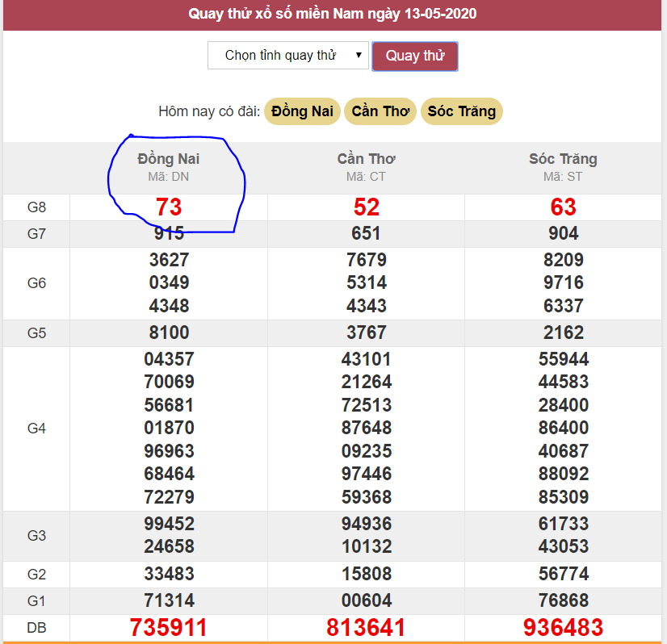Click the Sóc Trăng column header
The height and width of the screenshot is (644, 667).
563,159
